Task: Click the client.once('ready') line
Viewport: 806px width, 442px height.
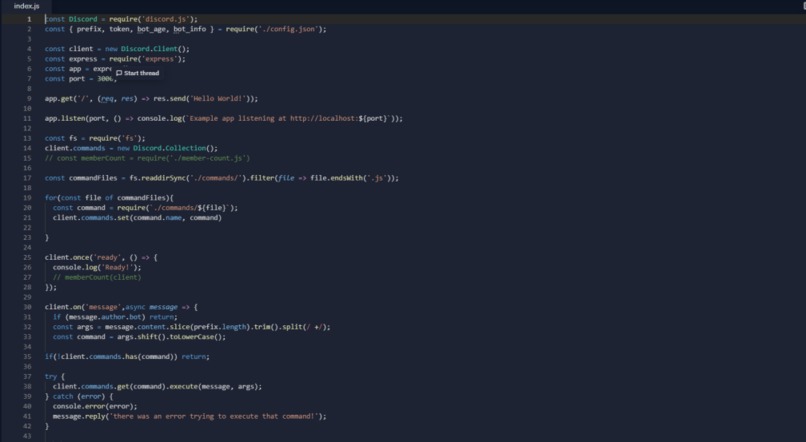Action: click(101, 257)
